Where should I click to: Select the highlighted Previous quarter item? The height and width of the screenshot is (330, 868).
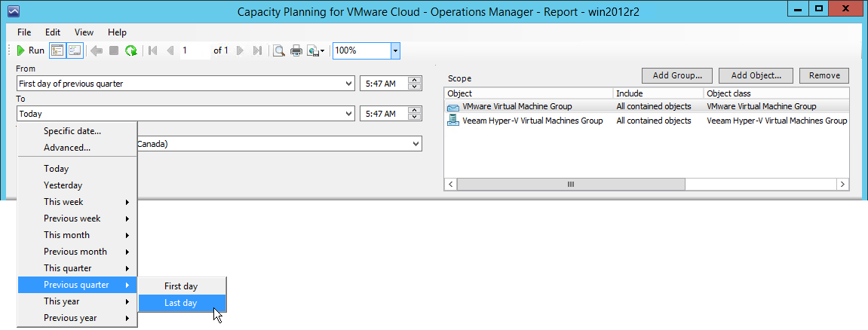(78, 285)
